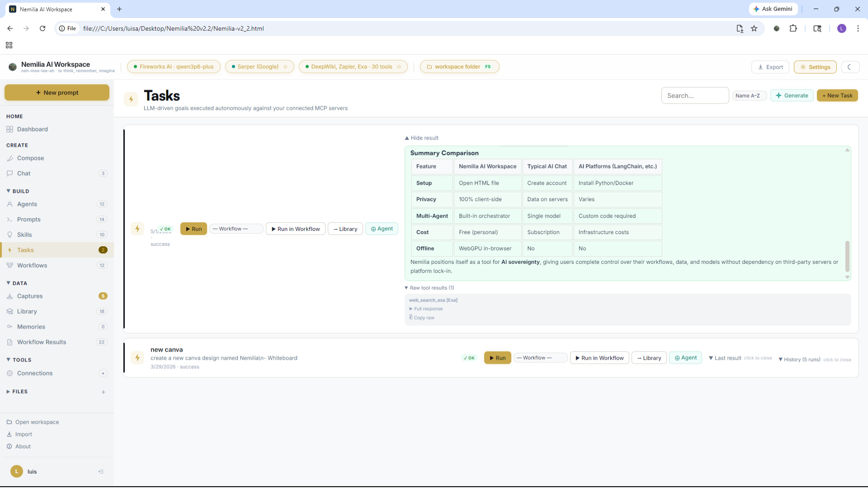Viewport: 868px width, 488px height.
Task: Expand the FILES sidebar section
Action: (17, 392)
